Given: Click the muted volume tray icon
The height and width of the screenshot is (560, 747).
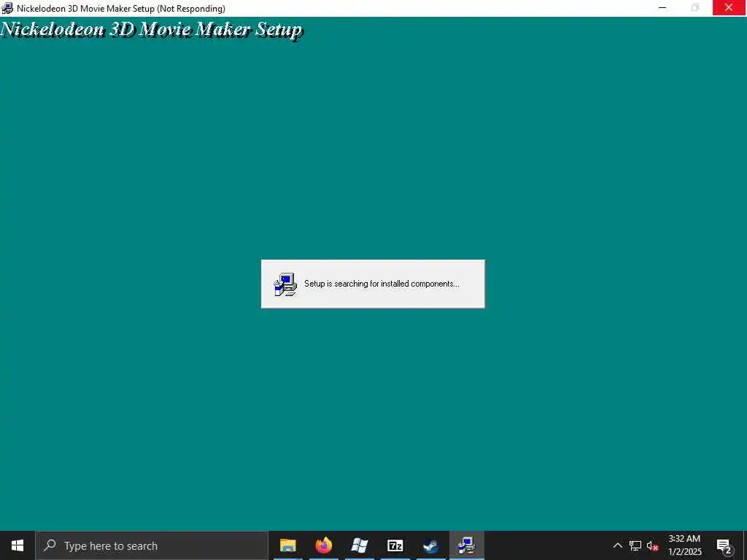Looking at the screenshot, I should click(x=652, y=545).
